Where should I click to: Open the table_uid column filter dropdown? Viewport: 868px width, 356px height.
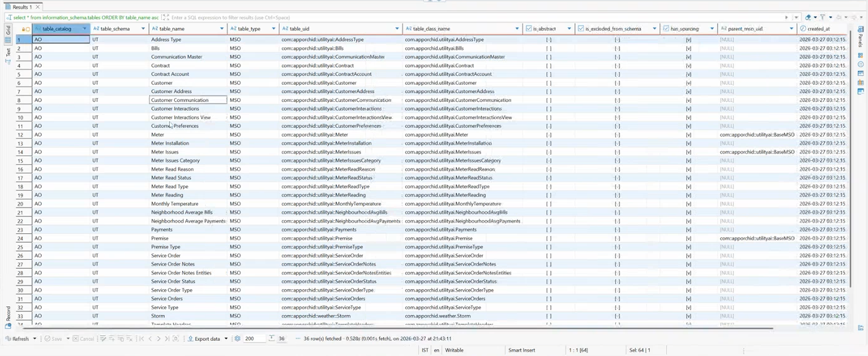point(397,29)
